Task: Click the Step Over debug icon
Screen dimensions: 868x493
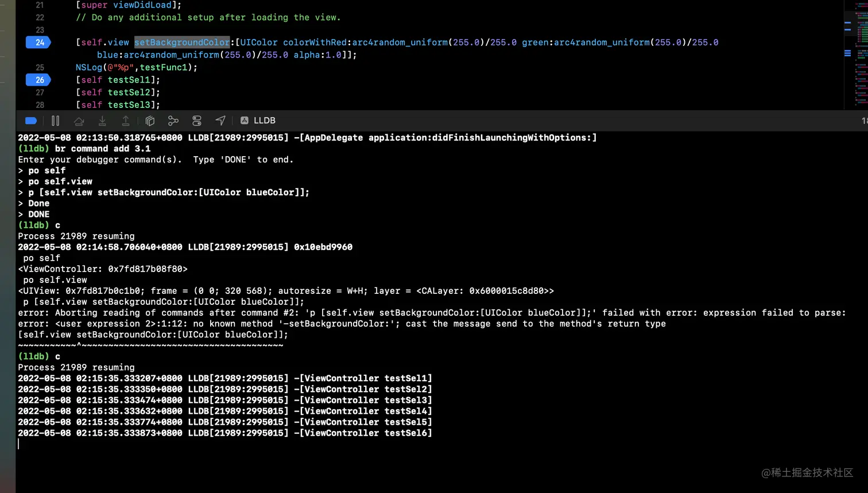Action: (x=79, y=121)
